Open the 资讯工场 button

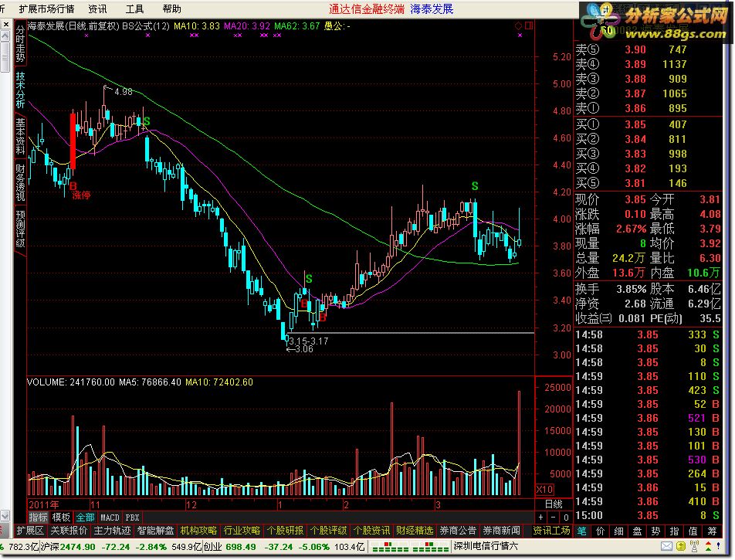[552, 531]
